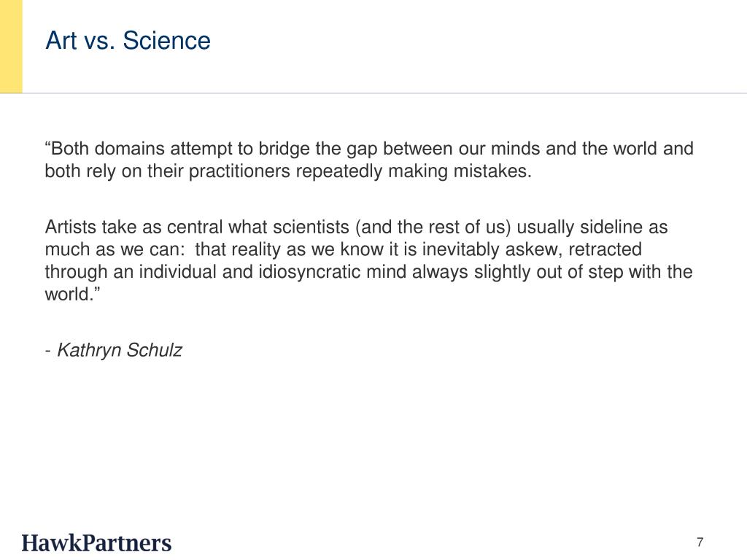
Task: Click the closing word "world." of the quote
Action: (72, 295)
